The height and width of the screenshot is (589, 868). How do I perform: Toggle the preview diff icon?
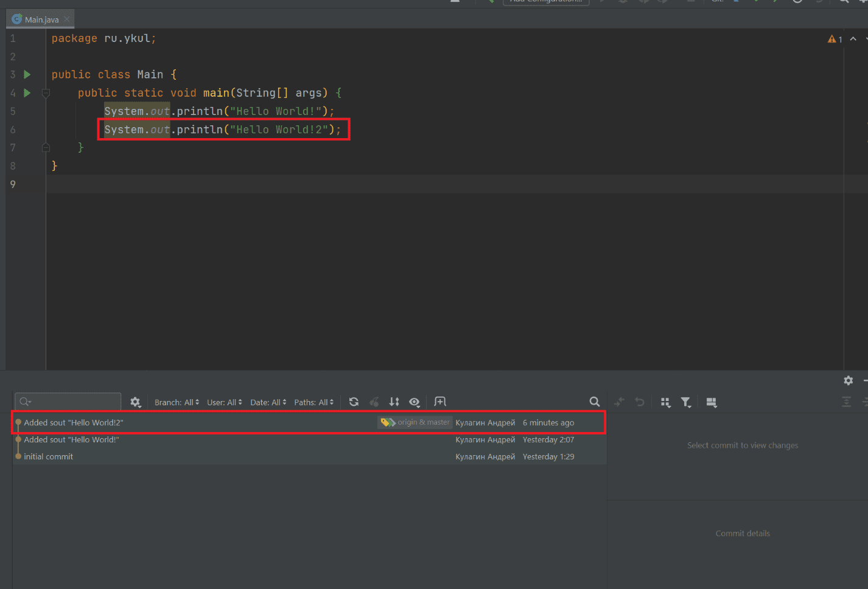pyautogui.click(x=712, y=402)
